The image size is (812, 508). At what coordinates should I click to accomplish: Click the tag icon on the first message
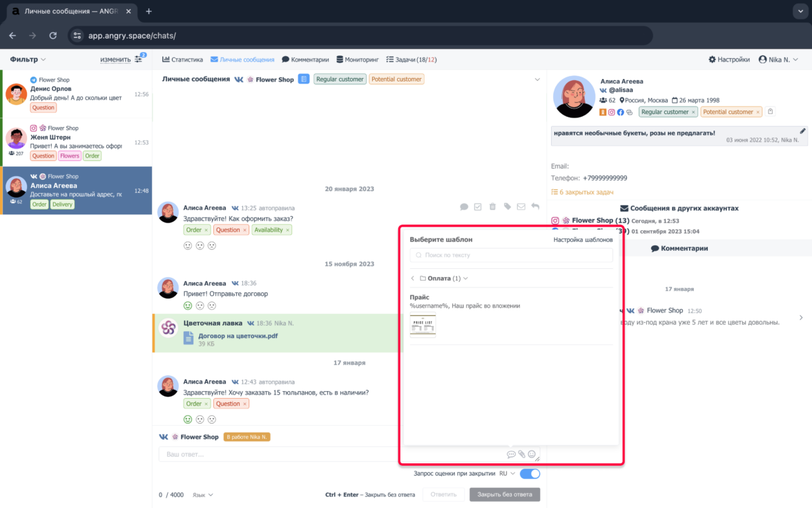click(x=507, y=207)
